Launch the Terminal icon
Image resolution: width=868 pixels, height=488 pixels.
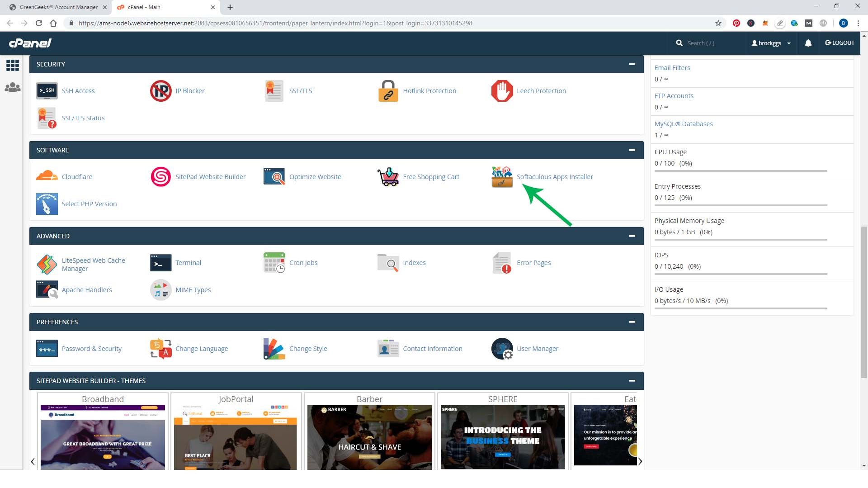click(160, 263)
